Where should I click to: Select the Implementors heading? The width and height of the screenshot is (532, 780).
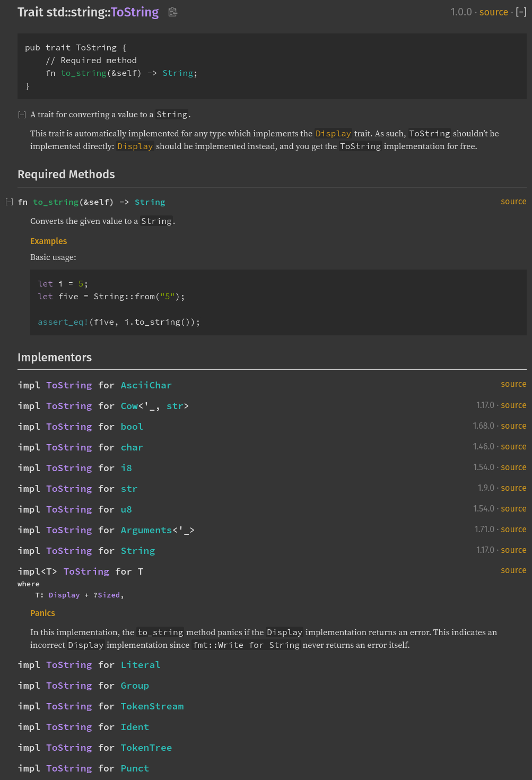point(55,357)
